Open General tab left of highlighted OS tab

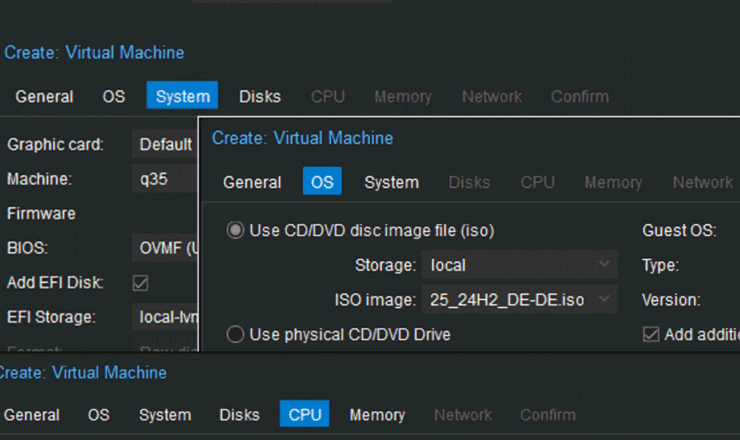tap(252, 182)
